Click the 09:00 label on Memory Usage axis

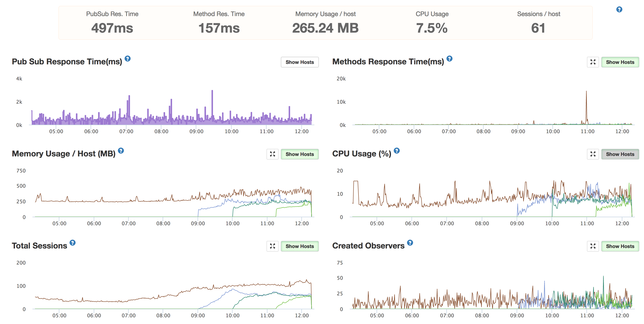198,223
